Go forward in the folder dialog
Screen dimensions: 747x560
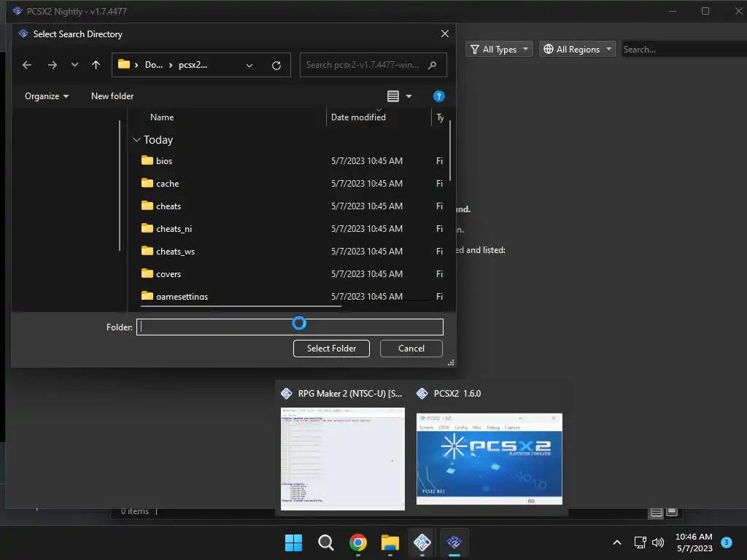tap(53, 65)
